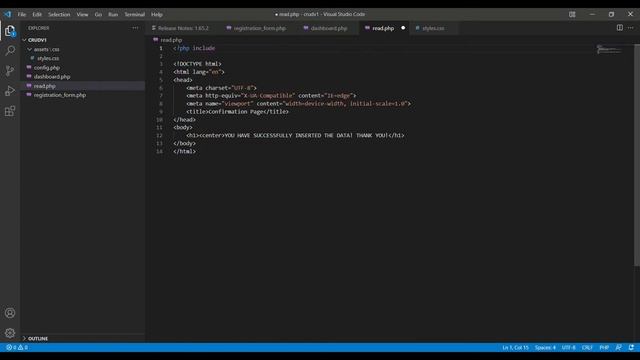Open the Edit menu
The image size is (640, 360).
point(37,14)
